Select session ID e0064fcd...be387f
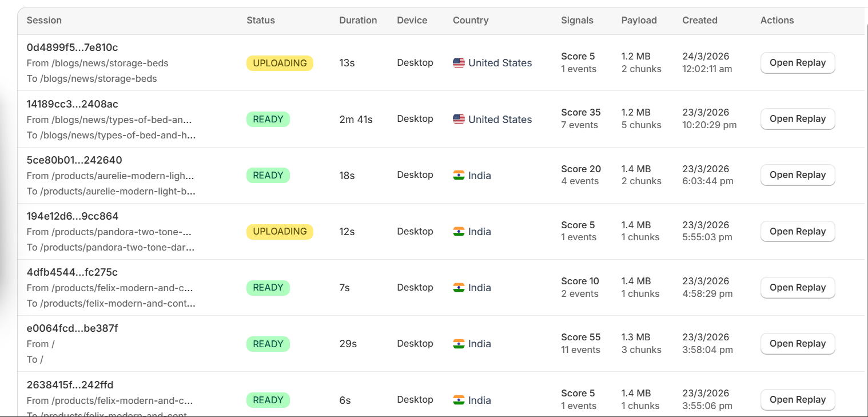 pos(72,328)
